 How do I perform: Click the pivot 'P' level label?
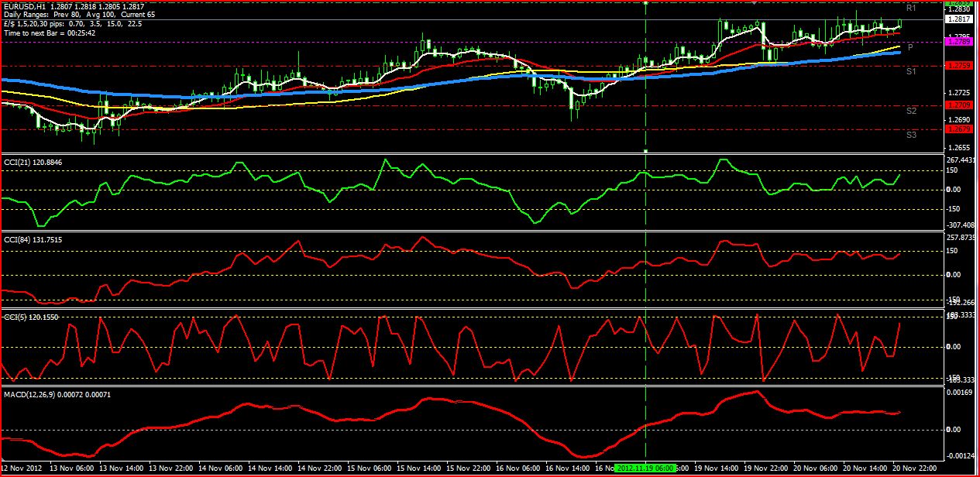point(910,47)
